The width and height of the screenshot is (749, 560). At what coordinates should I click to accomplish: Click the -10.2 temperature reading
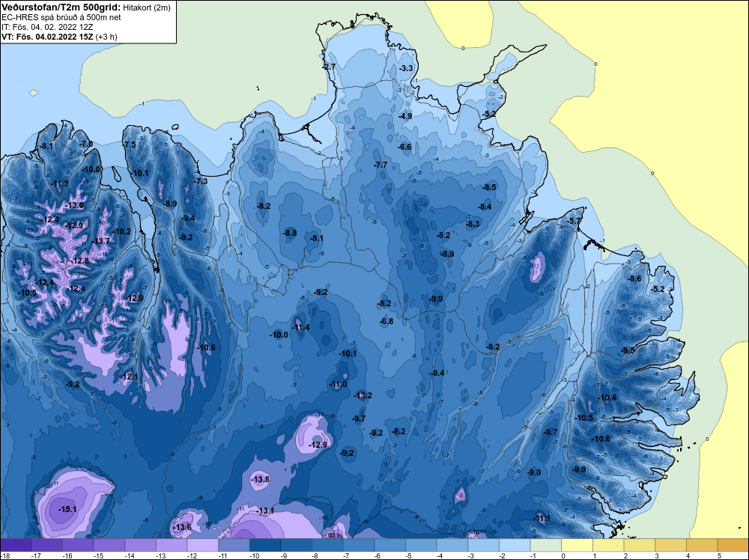click(x=122, y=231)
